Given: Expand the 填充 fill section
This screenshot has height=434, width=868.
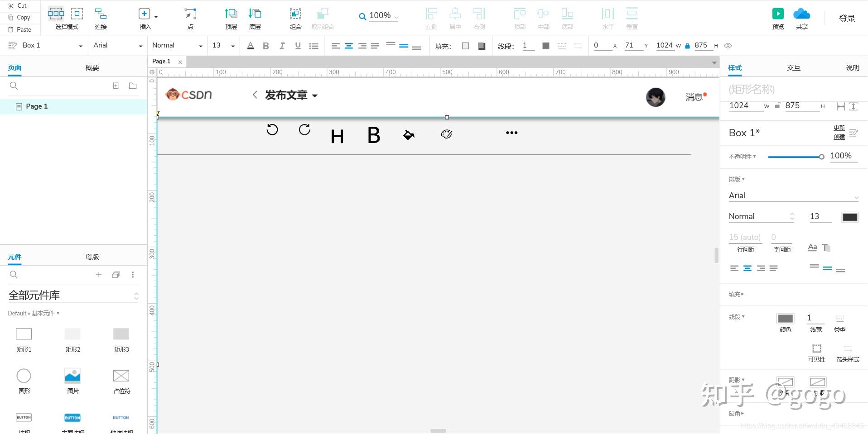Looking at the screenshot, I should pyautogui.click(x=736, y=294).
